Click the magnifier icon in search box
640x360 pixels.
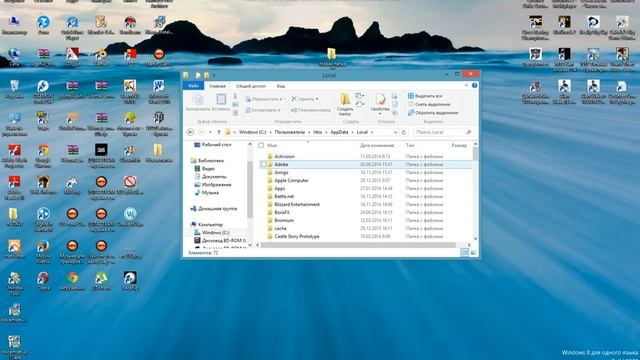(469, 132)
